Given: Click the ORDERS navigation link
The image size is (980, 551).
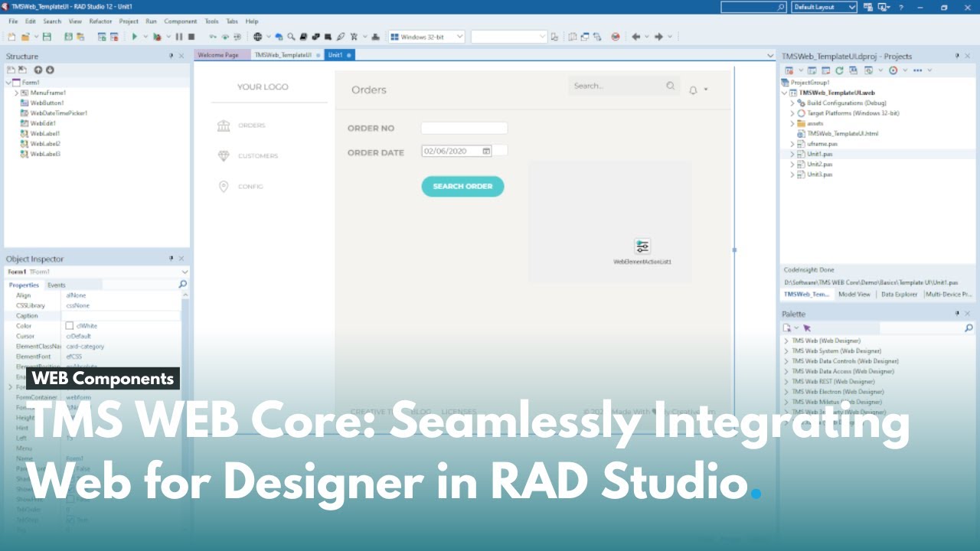Looking at the screenshot, I should point(252,126).
